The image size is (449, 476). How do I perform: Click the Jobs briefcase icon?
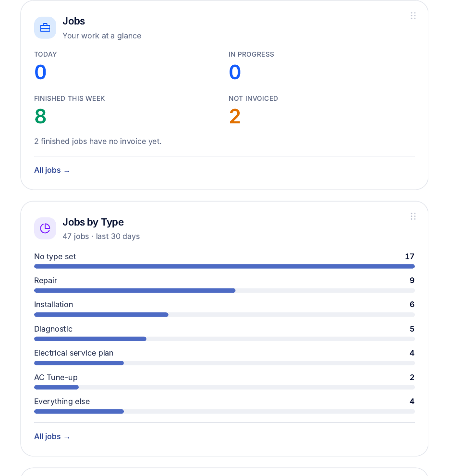[x=45, y=28]
